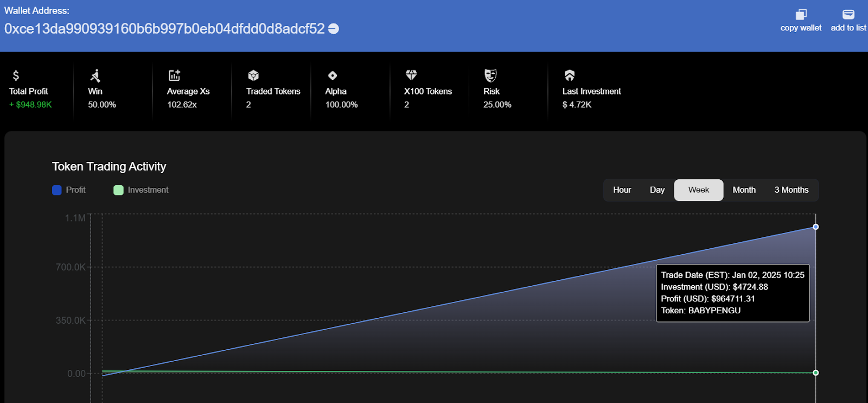Click the tooltip Token: BABYPENGU line
Screen dimensions: 868x403
(x=700, y=311)
